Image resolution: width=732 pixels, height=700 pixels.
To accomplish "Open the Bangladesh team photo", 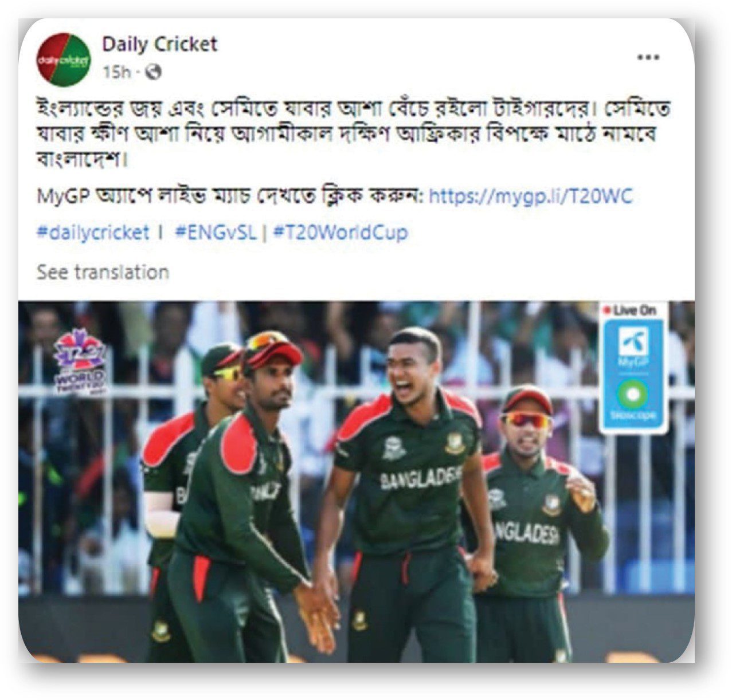I will coord(356,482).
